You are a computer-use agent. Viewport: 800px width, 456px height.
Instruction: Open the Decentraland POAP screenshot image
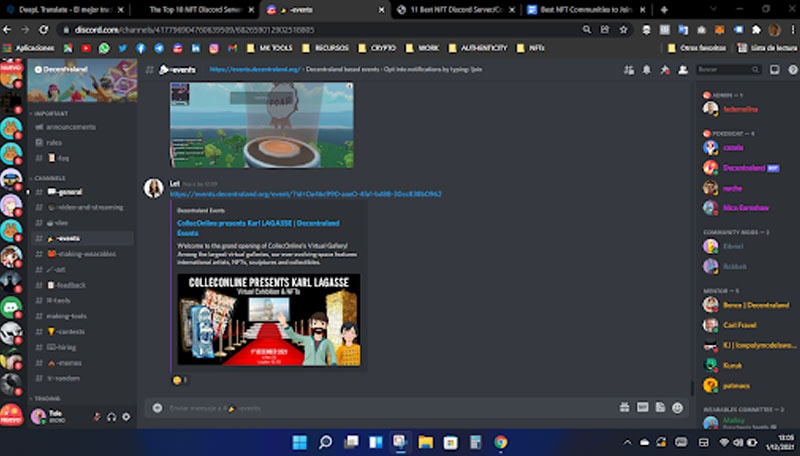click(x=262, y=125)
